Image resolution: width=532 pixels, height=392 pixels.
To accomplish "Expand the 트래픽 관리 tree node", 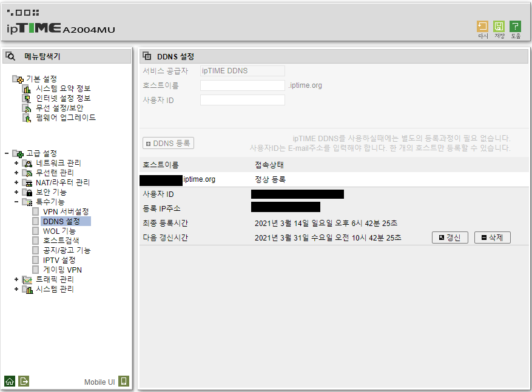I will tap(16, 279).
